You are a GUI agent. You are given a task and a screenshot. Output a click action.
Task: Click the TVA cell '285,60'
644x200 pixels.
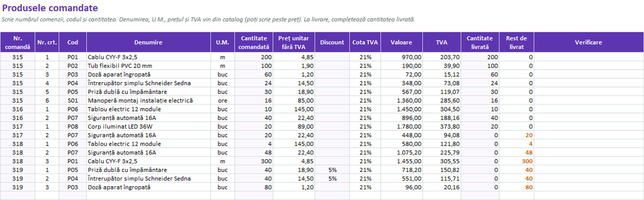[x=442, y=101]
